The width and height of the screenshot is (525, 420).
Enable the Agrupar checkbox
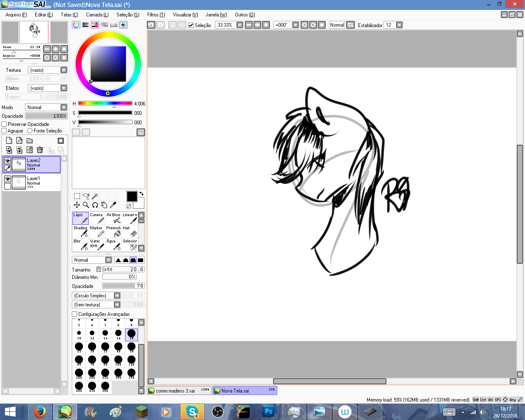tap(4, 131)
